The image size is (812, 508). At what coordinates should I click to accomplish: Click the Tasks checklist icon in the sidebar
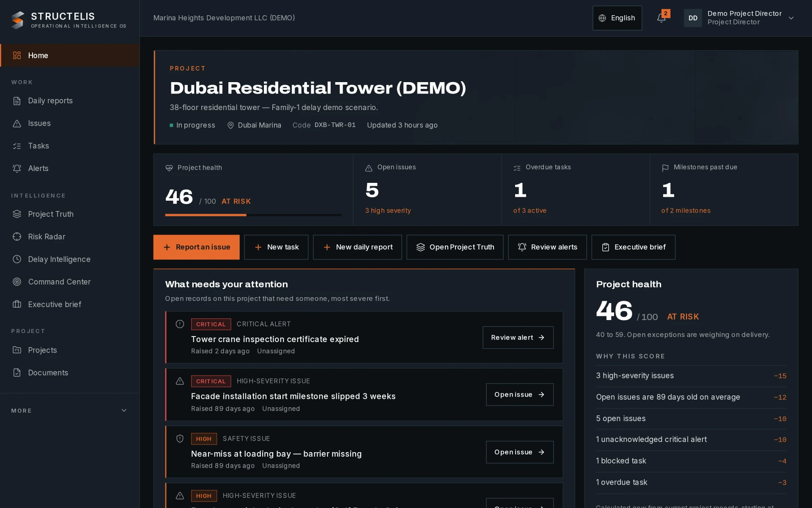pyautogui.click(x=17, y=146)
